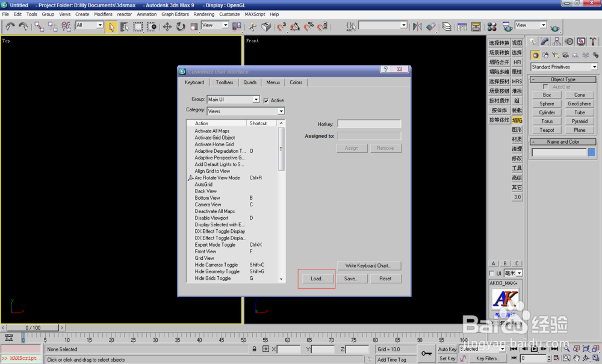The image size is (602, 364).
Task: Click the Reset button in dialog
Action: [x=385, y=279]
